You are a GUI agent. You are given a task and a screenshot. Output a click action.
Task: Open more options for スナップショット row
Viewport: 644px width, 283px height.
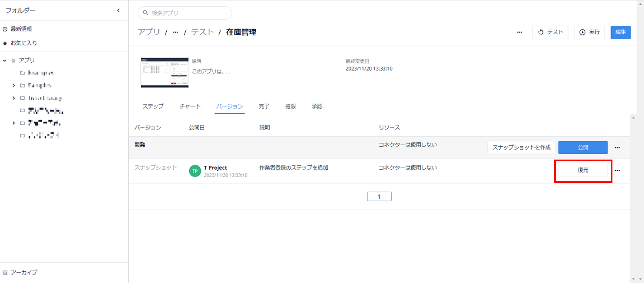click(617, 171)
